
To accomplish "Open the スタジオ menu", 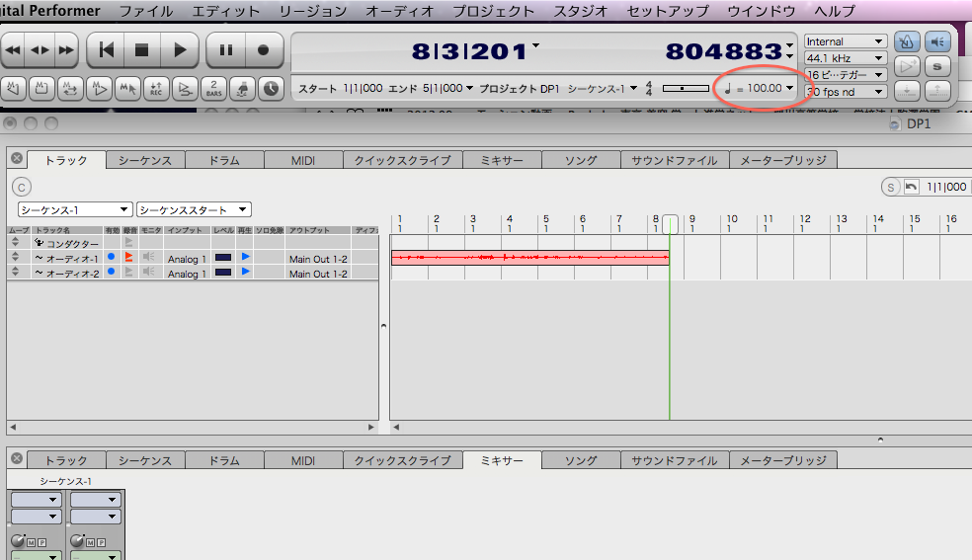I will coord(580,11).
